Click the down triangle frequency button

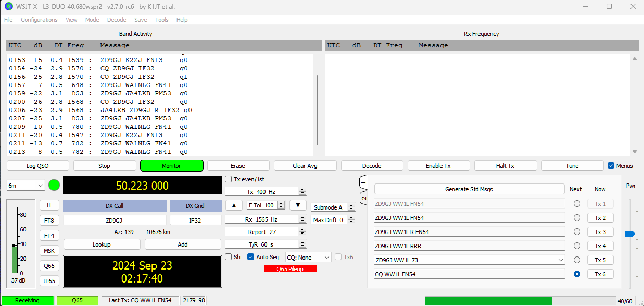coord(298,205)
